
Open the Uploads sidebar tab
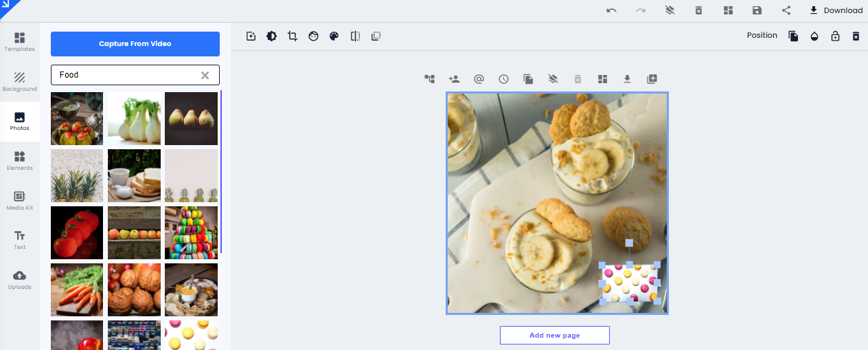click(20, 280)
